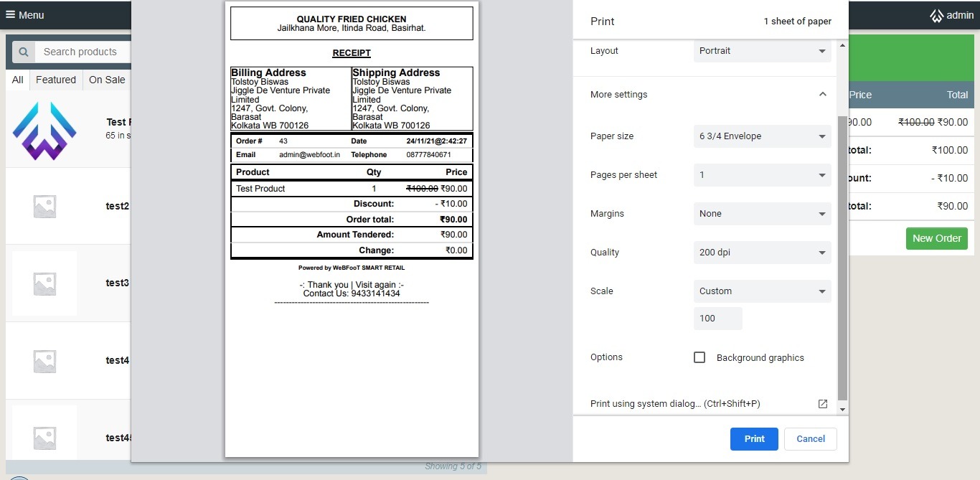980x480 pixels.
Task: Click the search magnifier icon
Action: pyautogui.click(x=24, y=52)
